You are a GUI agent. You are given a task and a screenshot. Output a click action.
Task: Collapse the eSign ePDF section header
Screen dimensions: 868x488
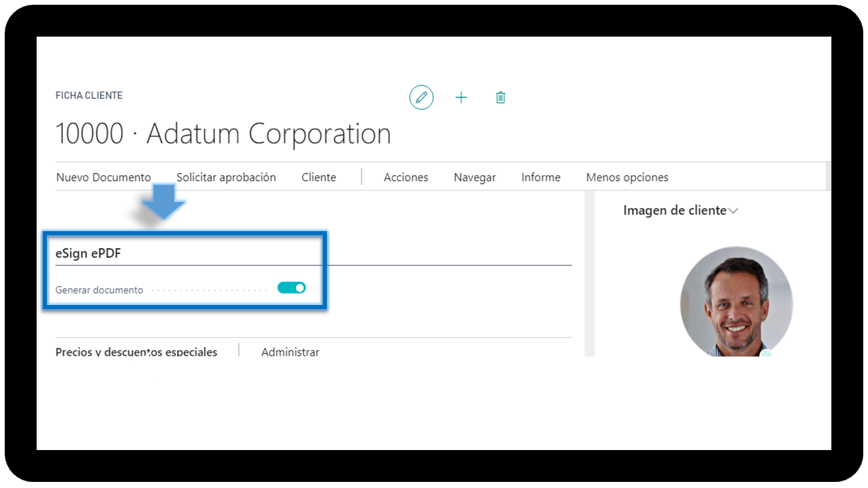(x=88, y=253)
